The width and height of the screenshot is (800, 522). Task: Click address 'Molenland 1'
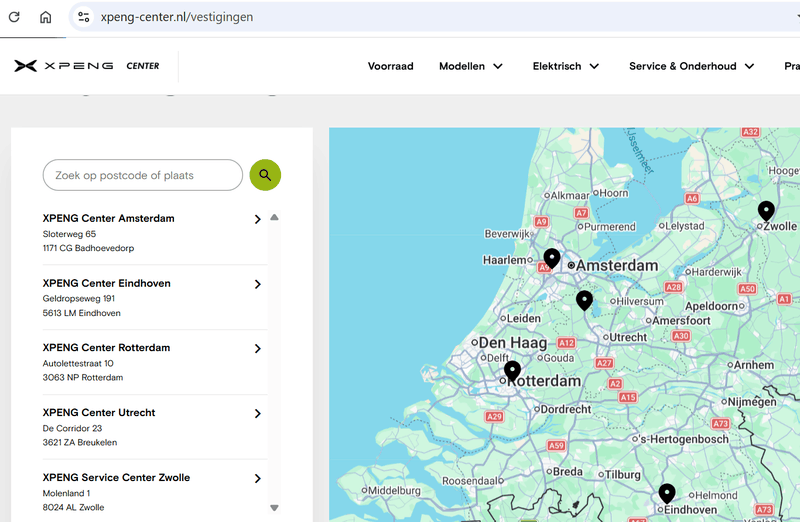coord(66,493)
